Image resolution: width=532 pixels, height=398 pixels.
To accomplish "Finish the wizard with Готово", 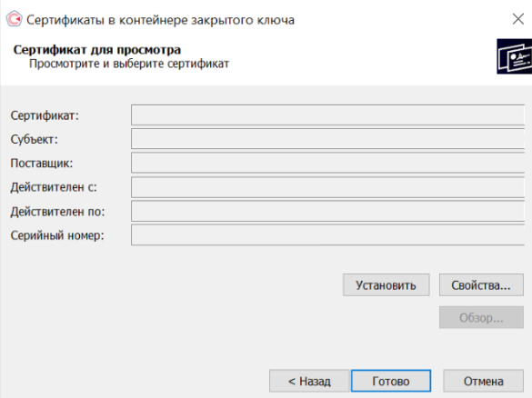I will 391,381.
